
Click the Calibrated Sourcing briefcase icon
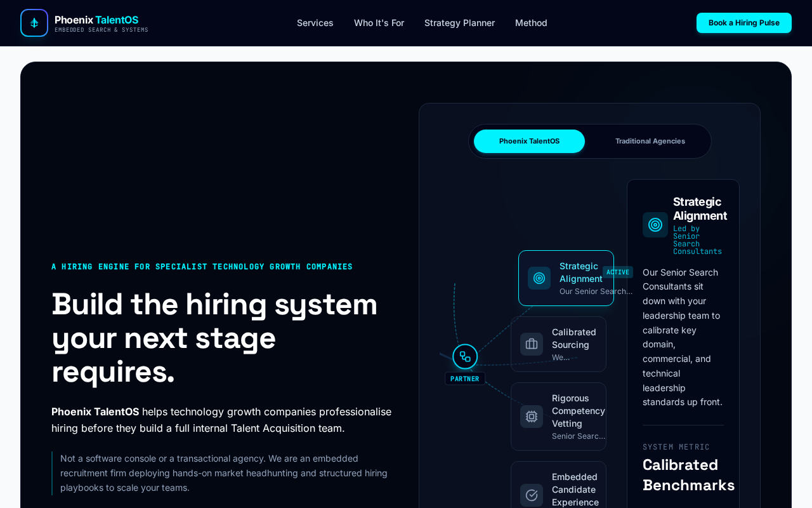click(x=532, y=344)
